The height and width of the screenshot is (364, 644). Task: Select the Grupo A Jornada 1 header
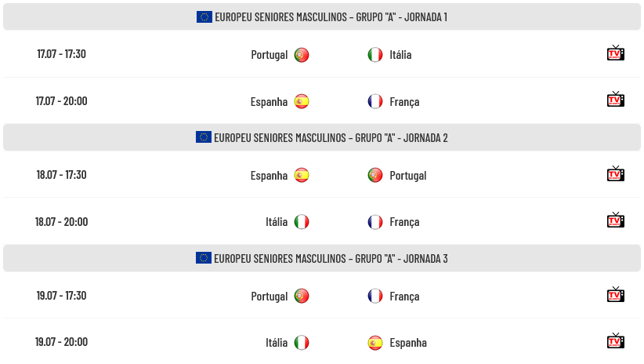coord(322,16)
